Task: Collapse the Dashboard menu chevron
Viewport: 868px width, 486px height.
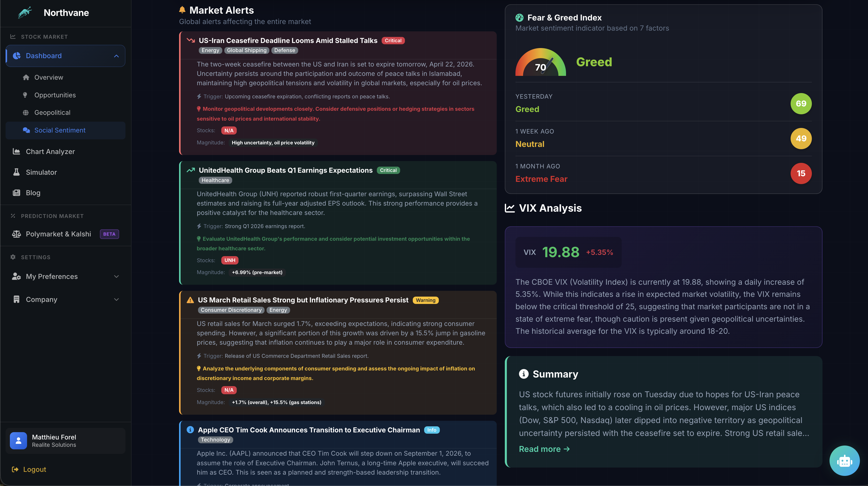Action: [x=117, y=56]
